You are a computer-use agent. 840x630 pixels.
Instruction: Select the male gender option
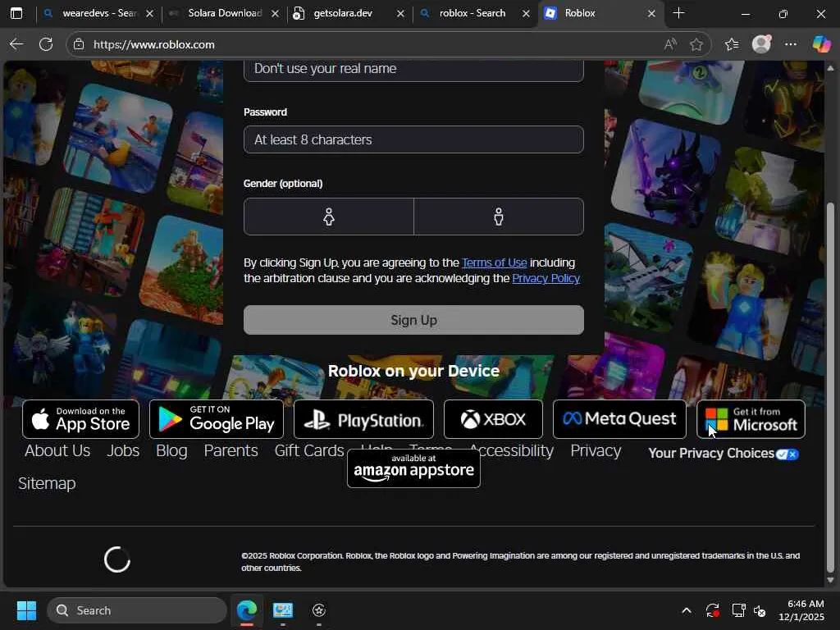pos(499,217)
